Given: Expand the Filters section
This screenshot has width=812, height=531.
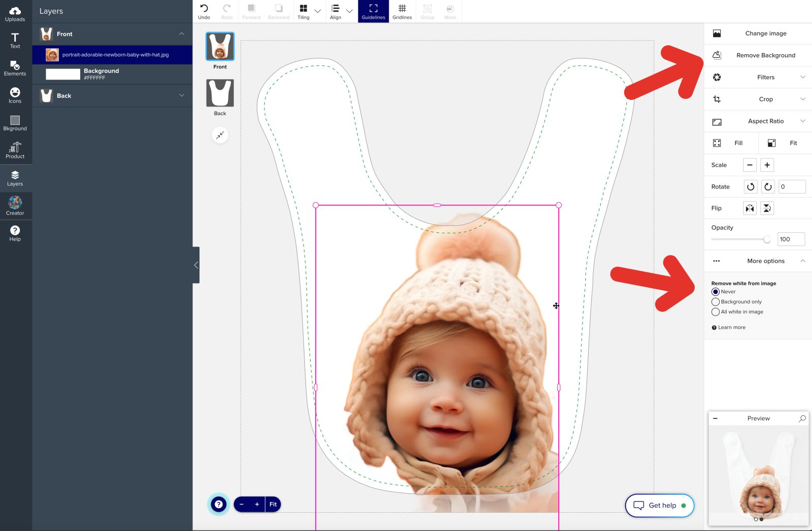Looking at the screenshot, I should (x=766, y=77).
